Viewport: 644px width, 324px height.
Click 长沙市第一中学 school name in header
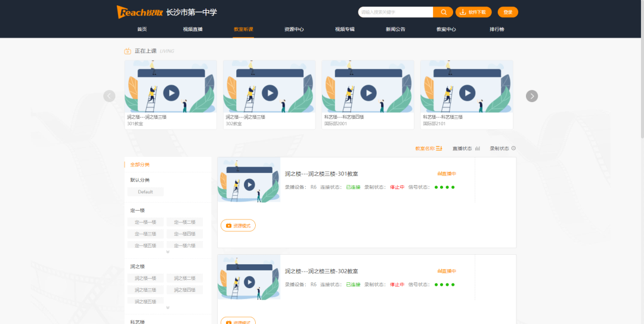(x=191, y=13)
